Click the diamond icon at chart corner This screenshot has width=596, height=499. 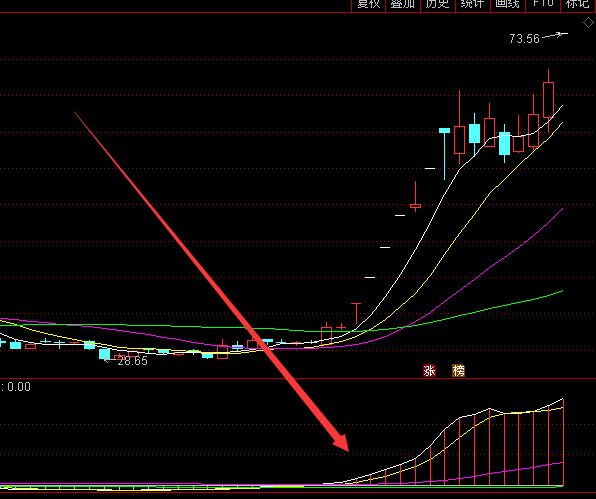pyautogui.click(x=588, y=23)
